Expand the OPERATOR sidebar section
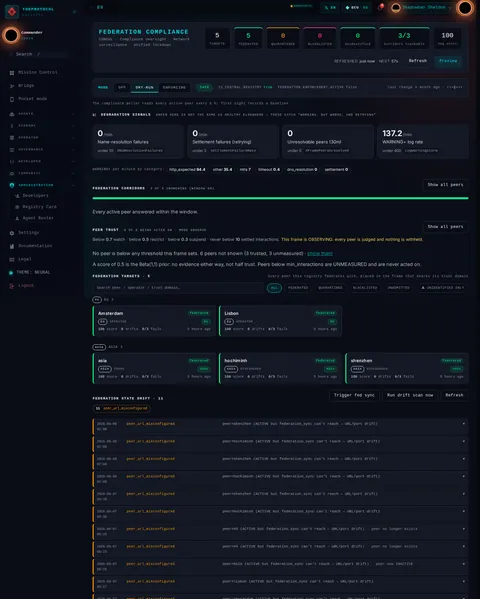 point(42,138)
